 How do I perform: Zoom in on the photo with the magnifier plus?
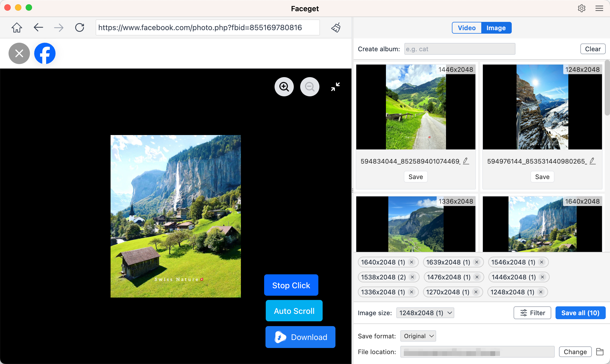284,87
